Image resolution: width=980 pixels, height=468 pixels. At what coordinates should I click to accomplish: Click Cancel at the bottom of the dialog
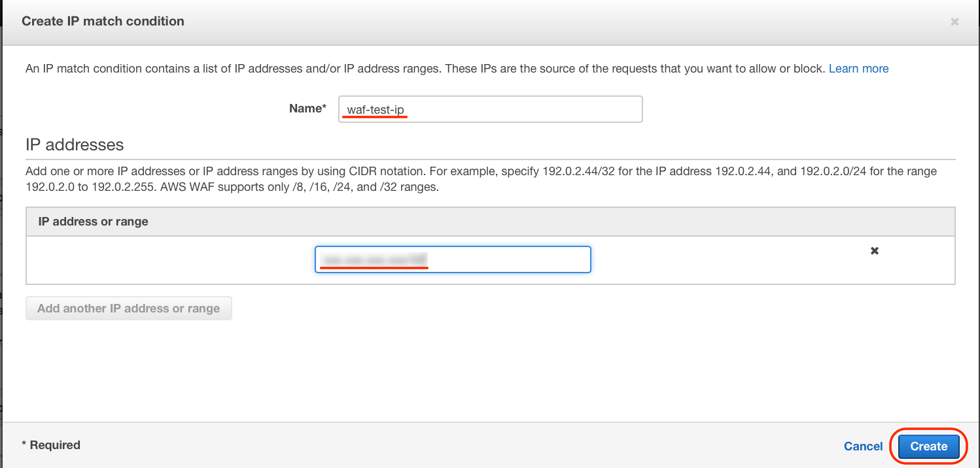point(863,446)
